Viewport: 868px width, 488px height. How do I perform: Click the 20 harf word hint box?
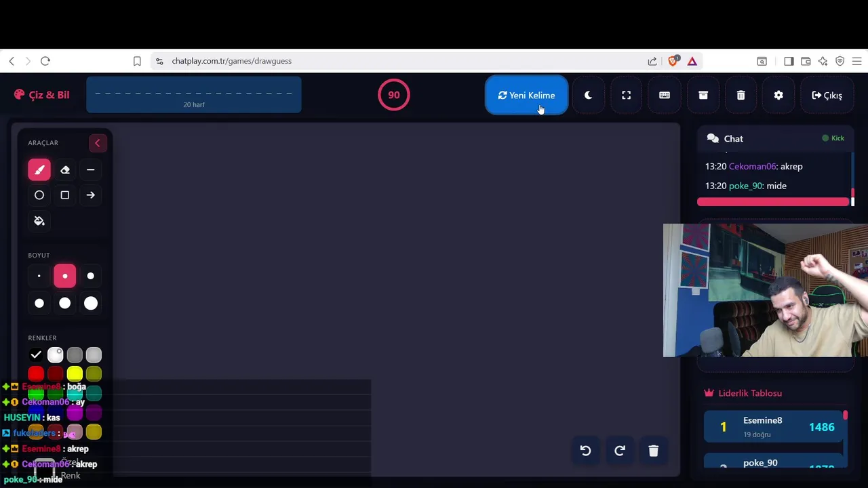[194, 95]
